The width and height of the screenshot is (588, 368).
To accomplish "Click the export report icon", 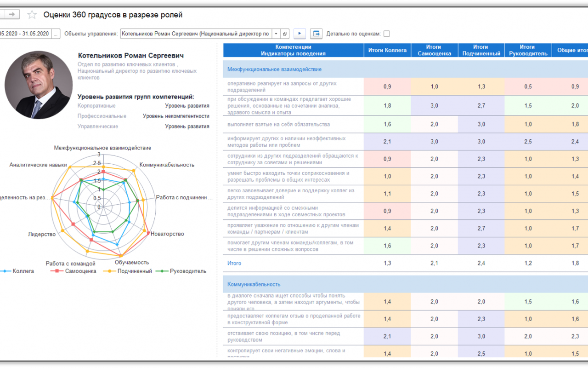I will tap(316, 34).
